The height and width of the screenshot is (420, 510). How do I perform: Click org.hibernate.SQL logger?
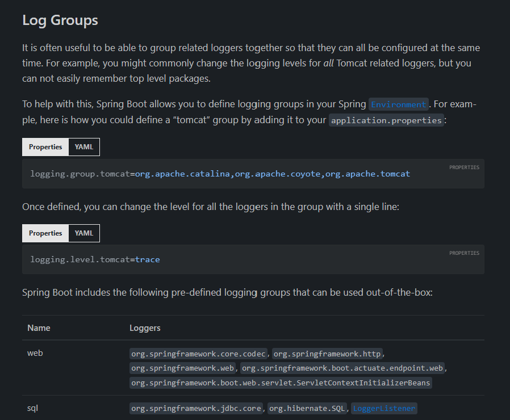point(307,408)
